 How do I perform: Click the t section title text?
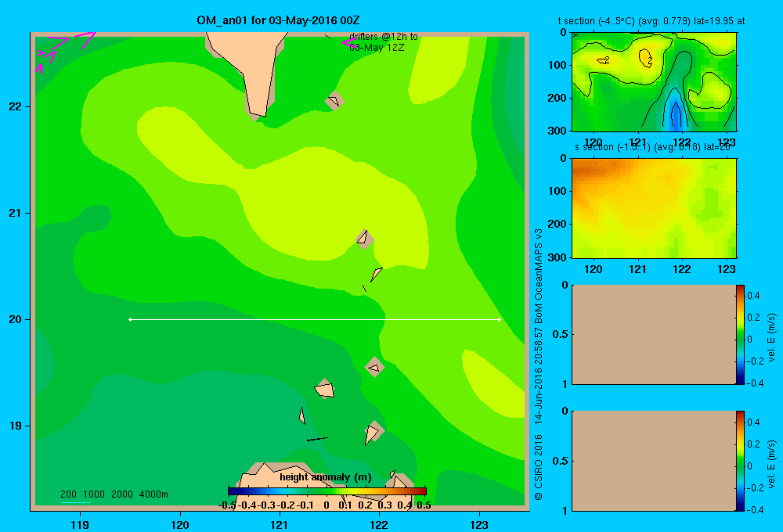(x=651, y=21)
